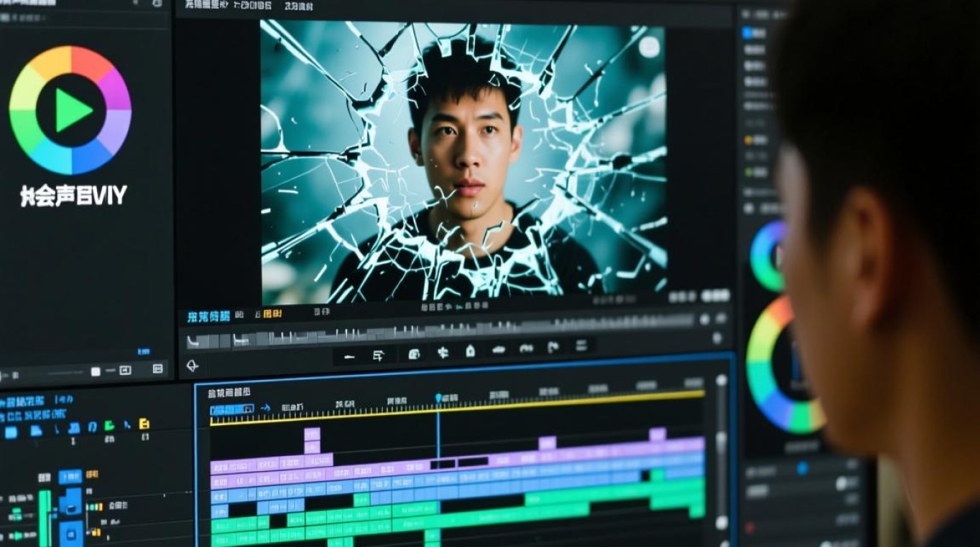Click the large color wheel in right panel
Screen dimensions: 980x547
[784, 365]
